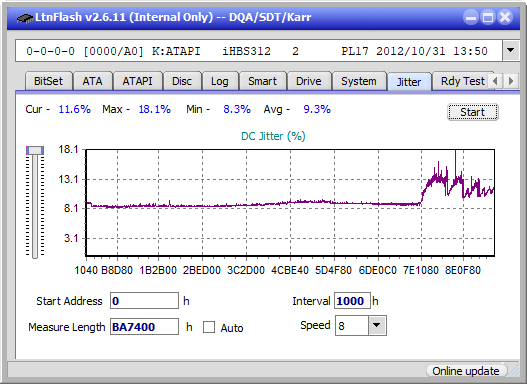Start the jitter measurement

tap(473, 112)
